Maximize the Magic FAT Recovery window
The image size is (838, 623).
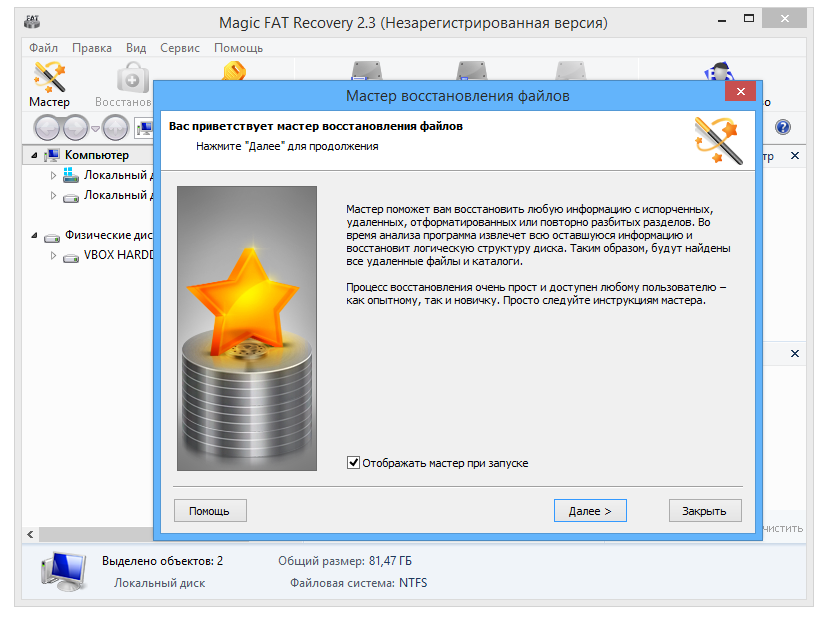749,19
